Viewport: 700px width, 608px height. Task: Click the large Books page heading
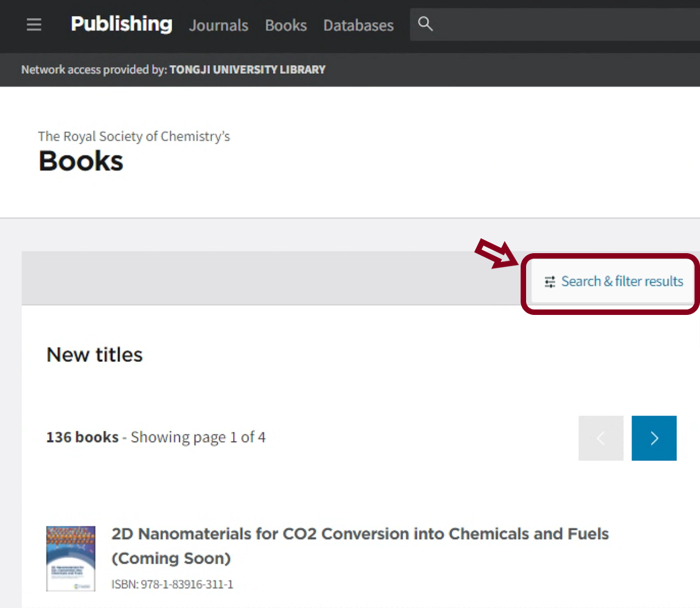tap(81, 161)
